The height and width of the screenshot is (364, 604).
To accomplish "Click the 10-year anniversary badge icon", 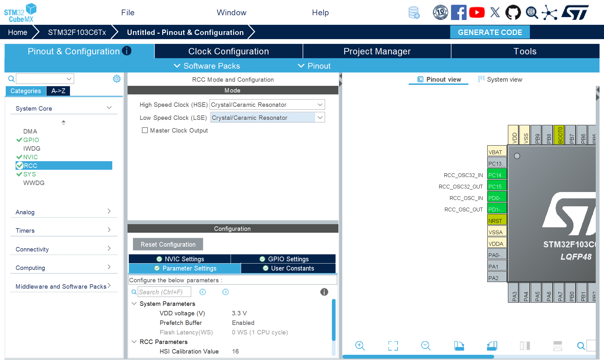I will (x=440, y=13).
